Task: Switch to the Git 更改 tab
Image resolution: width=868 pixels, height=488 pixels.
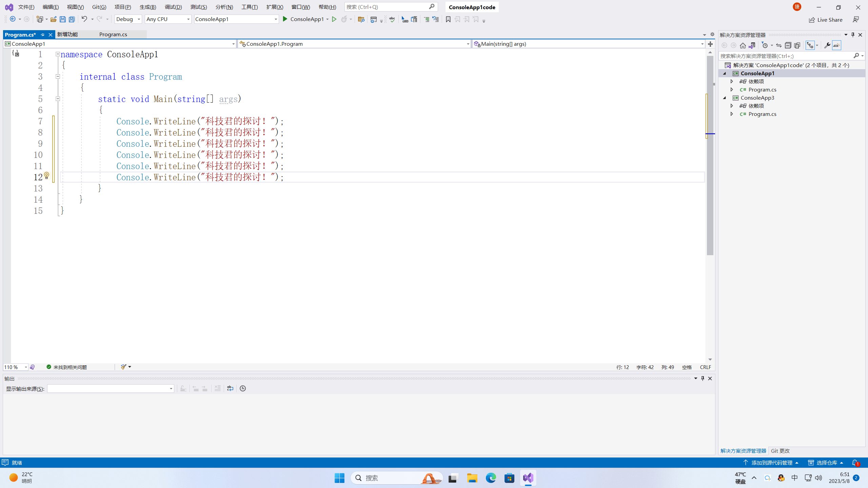Action: 780,451
